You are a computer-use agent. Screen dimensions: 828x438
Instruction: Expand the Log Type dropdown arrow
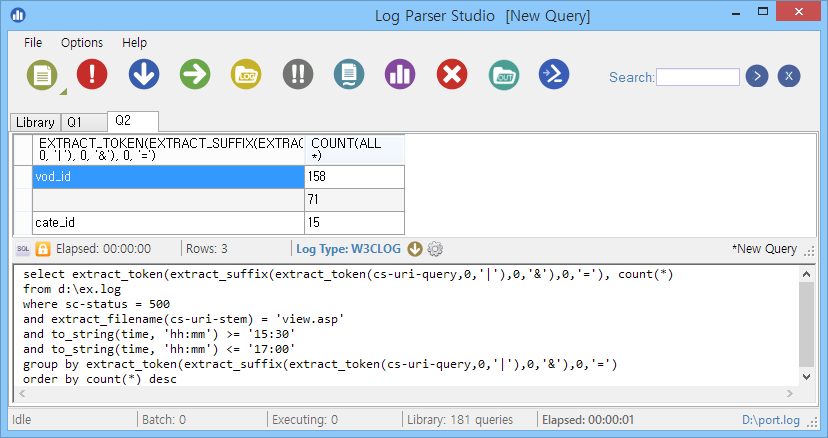pos(415,249)
